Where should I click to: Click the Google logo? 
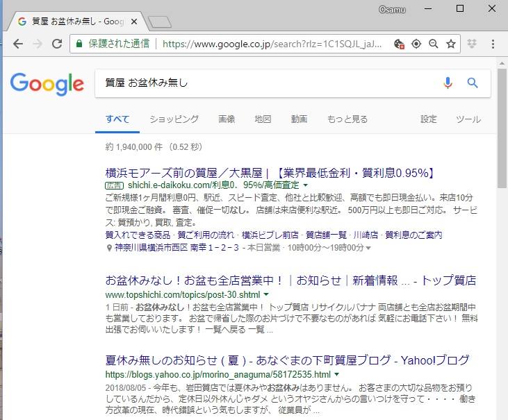[47, 84]
